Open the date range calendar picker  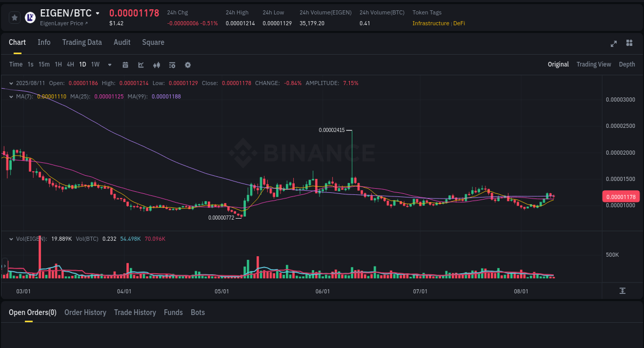[125, 64]
